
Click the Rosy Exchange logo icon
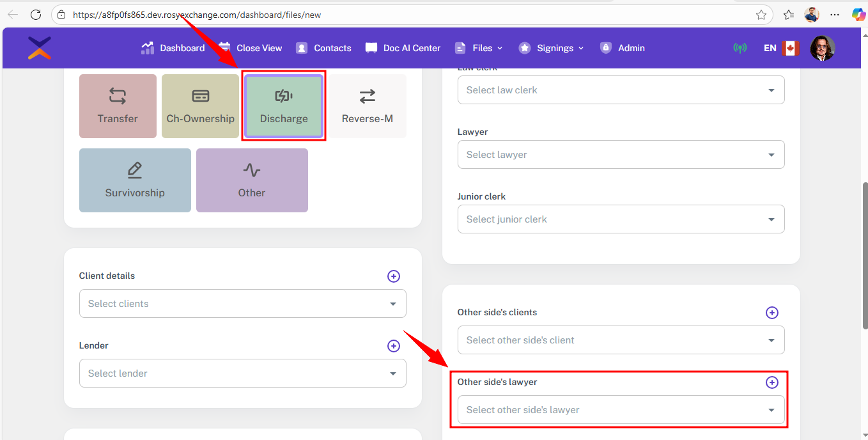point(40,48)
